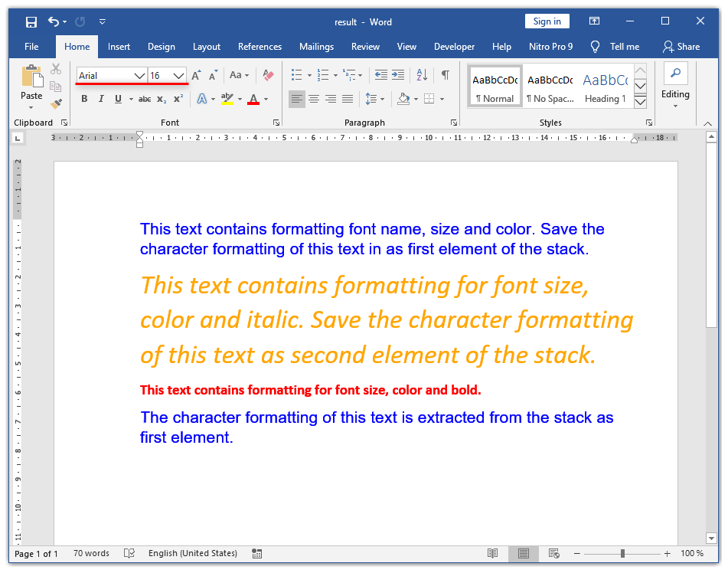Apply bold formatting with the B icon

[84, 99]
